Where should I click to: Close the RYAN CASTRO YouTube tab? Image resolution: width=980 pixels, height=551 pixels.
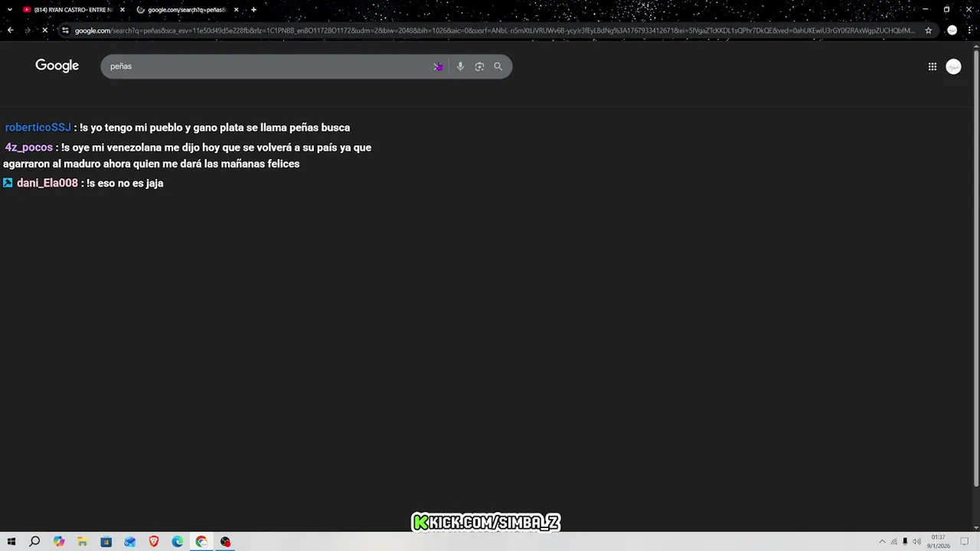122,10
